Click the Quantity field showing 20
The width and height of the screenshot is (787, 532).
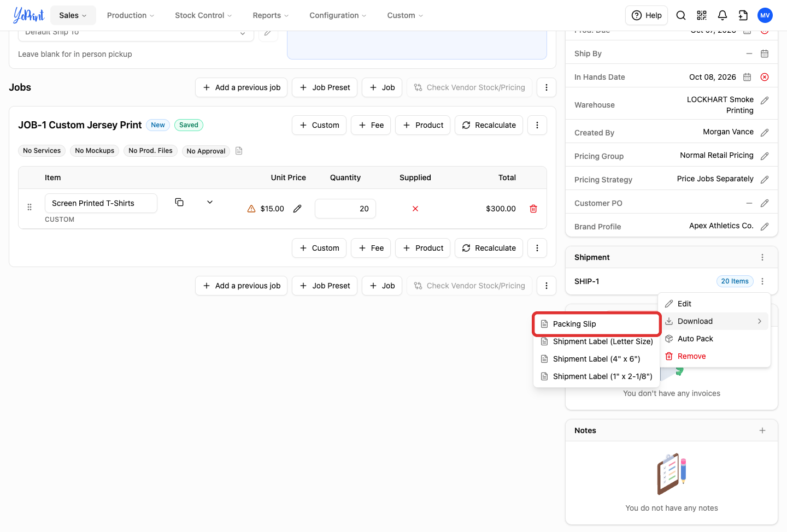coord(345,209)
